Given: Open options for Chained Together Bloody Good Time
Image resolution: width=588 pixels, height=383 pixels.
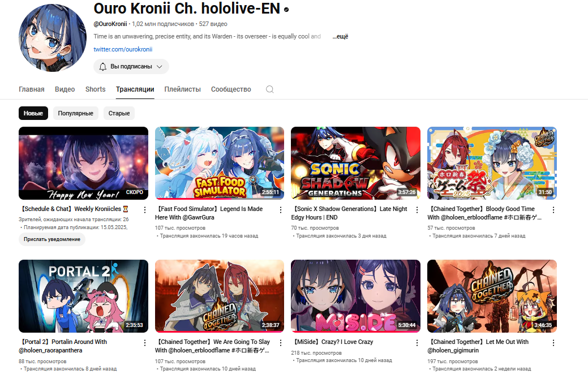Looking at the screenshot, I should tap(553, 210).
